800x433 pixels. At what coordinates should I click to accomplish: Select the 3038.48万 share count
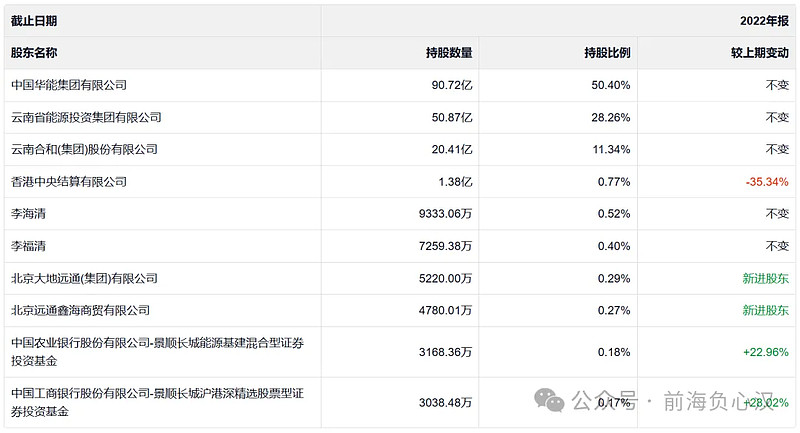click(445, 402)
